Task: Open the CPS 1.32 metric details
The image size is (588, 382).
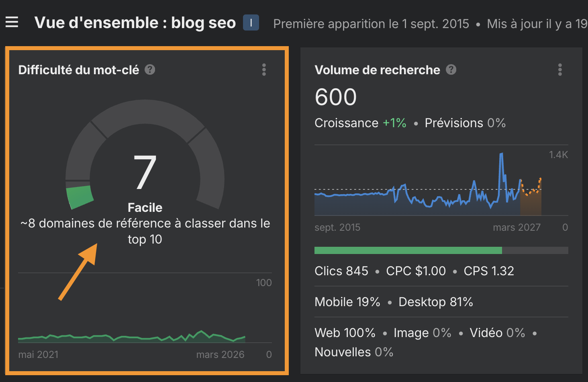Action: point(489,271)
